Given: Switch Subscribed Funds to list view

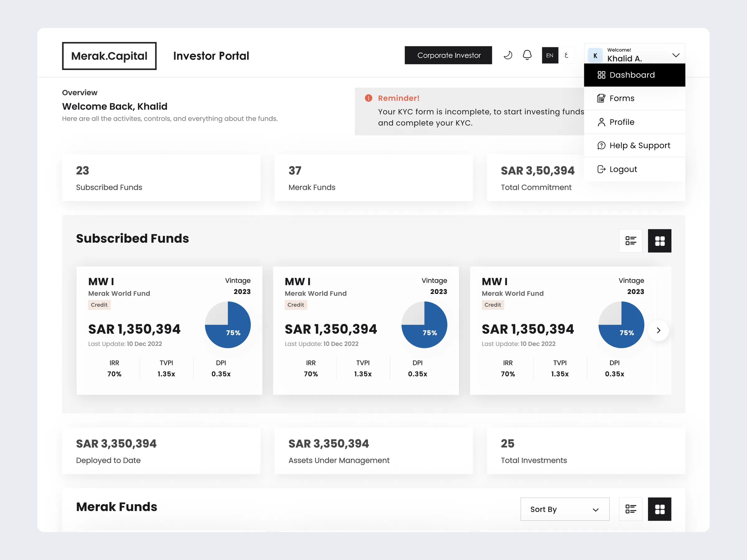Looking at the screenshot, I should click(631, 241).
